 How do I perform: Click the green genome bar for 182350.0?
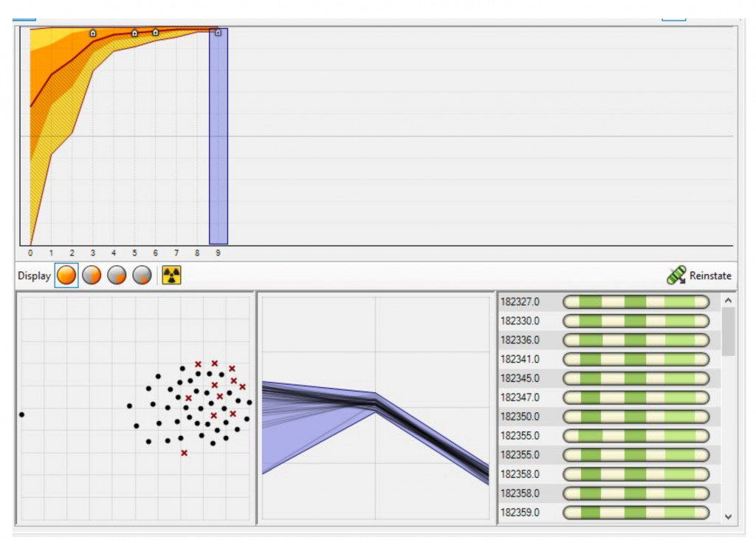[x=636, y=417]
